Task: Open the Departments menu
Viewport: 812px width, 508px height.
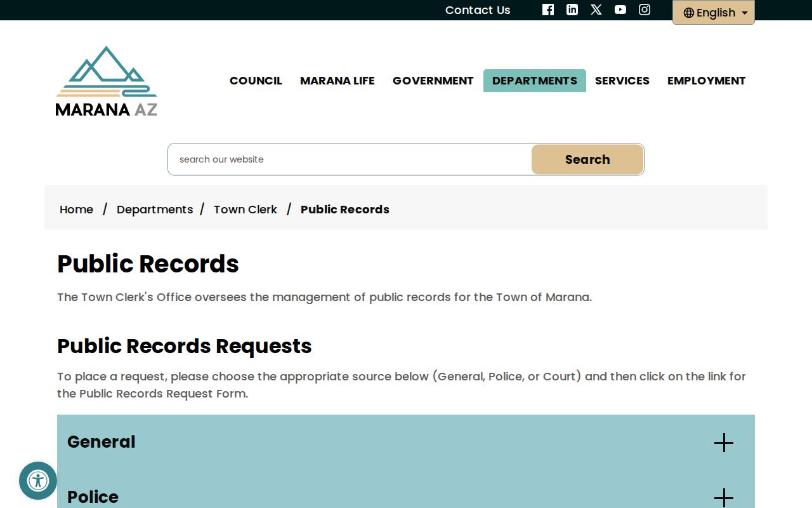Action: tap(535, 81)
